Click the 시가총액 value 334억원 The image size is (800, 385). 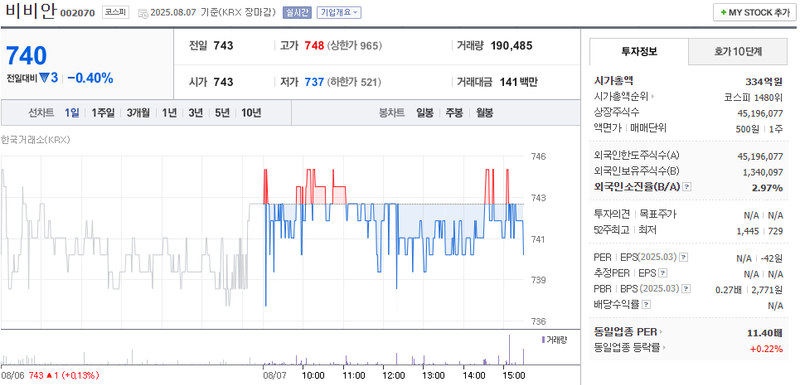(764, 81)
